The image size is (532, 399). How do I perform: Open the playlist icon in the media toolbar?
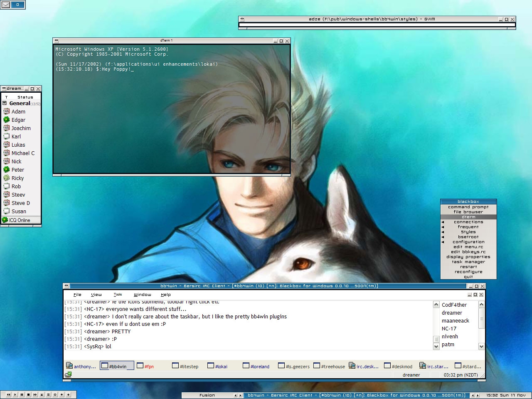(x=48, y=394)
